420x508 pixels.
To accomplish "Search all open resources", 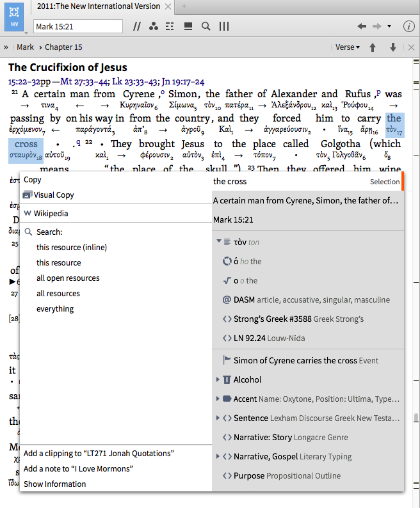I will (x=68, y=278).
